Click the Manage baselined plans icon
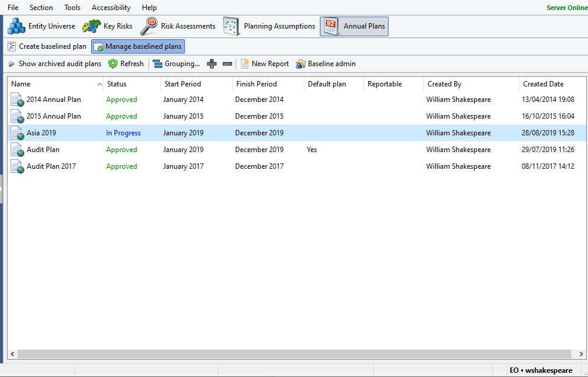This screenshot has height=377, width=588. point(98,47)
